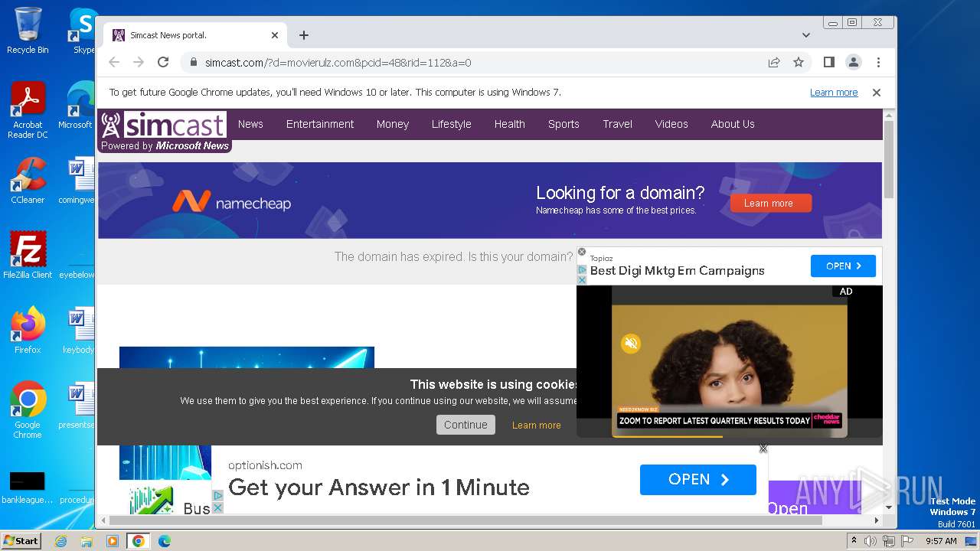
Task: Click the video ad progress bar
Action: pyautogui.click(x=729, y=436)
